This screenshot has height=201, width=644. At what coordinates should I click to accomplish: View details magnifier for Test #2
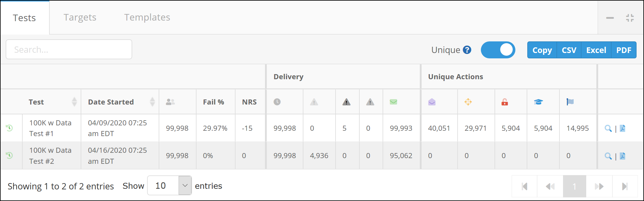608,156
